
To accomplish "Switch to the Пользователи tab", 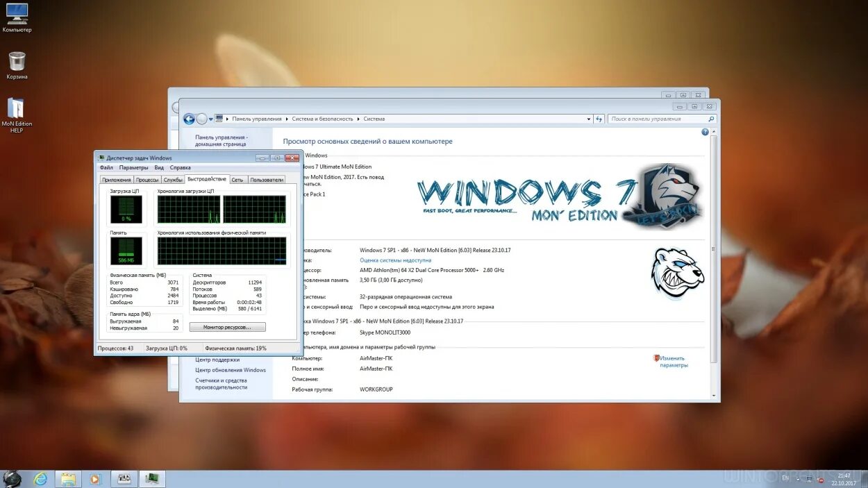I will coord(267,180).
